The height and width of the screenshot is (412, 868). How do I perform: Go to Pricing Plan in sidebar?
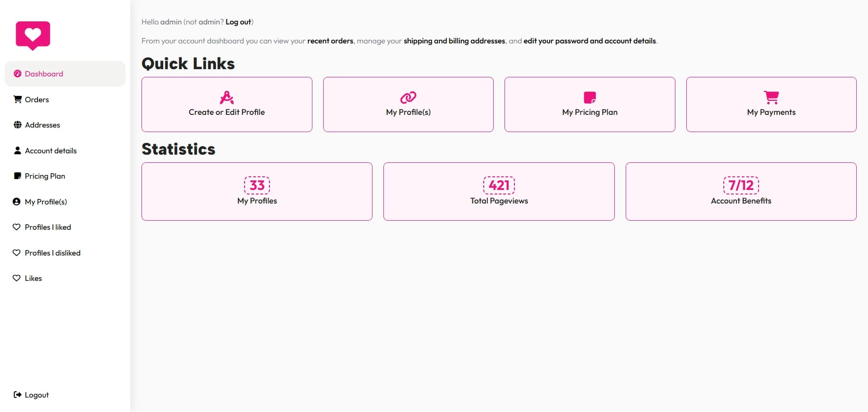[x=45, y=176]
